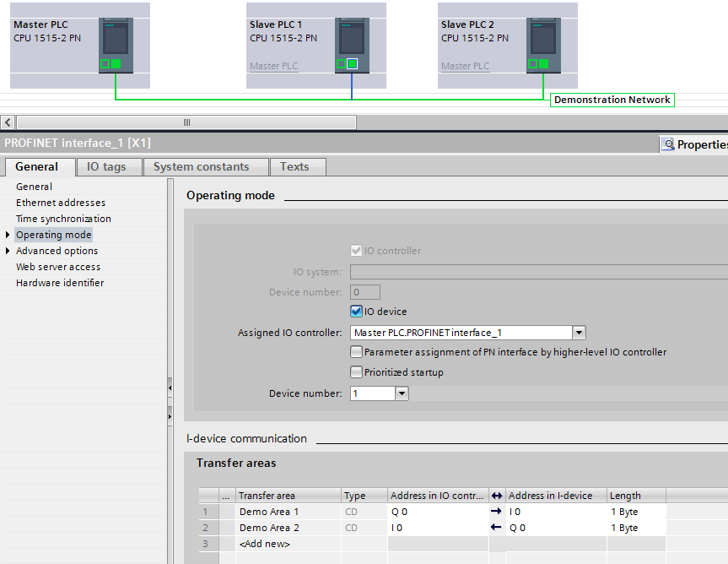Toggle the disabled IO controller checkbox
Screen dimensions: 728x564
click(x=356, y=251)
